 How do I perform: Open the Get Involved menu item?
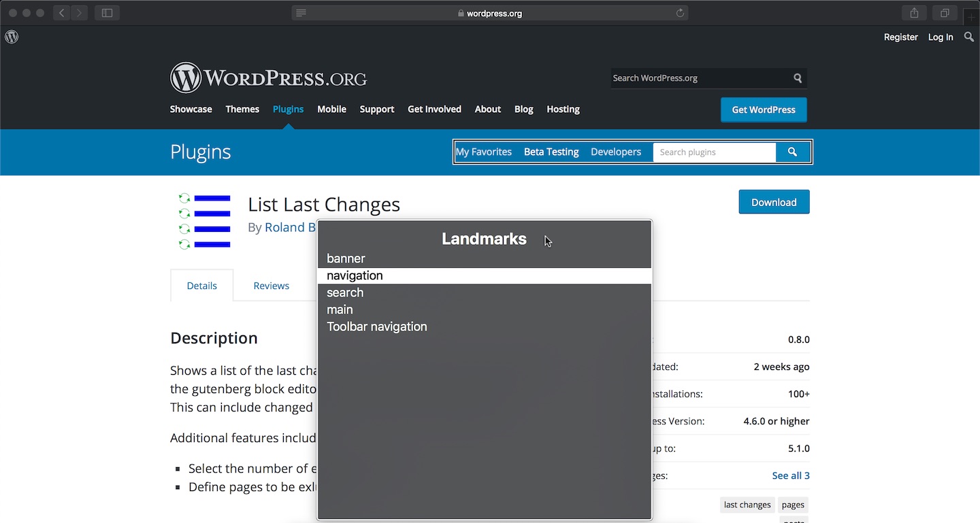(434, 109)
